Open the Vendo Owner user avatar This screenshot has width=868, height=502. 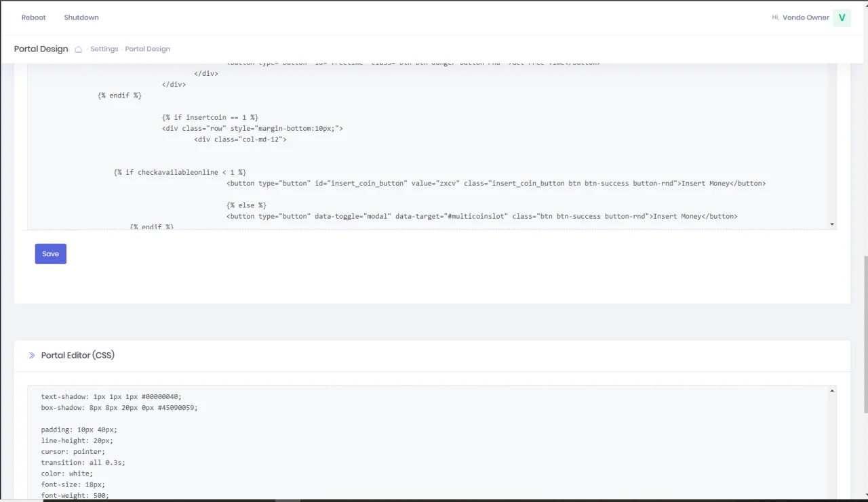pyautogui.click(x=842, y=18)
